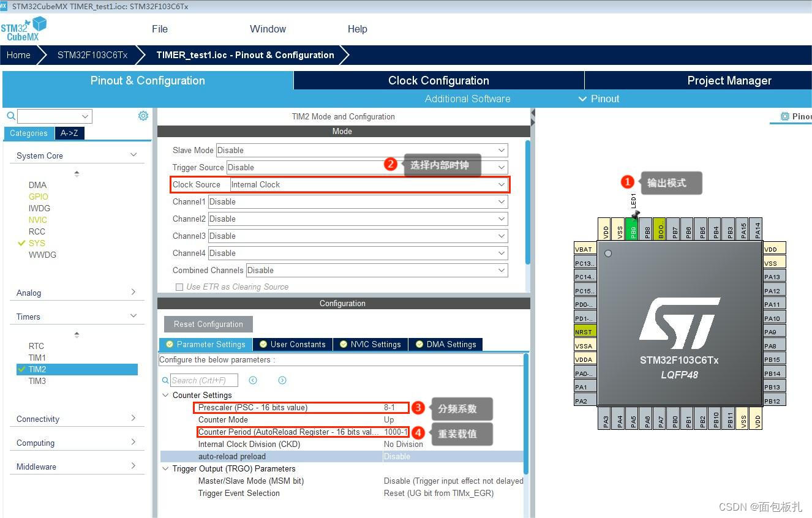812x518 pixels.
Task: Open the Window menu
Action: pyautogui.click(x=268, y=29)
